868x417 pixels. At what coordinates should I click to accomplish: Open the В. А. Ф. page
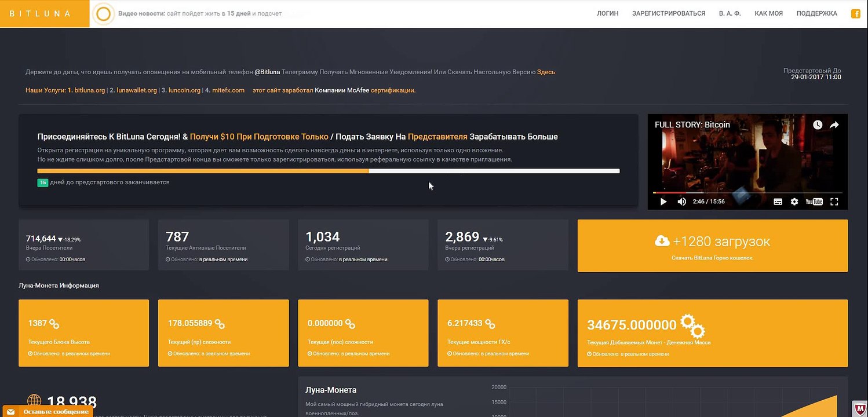[730, 13]
